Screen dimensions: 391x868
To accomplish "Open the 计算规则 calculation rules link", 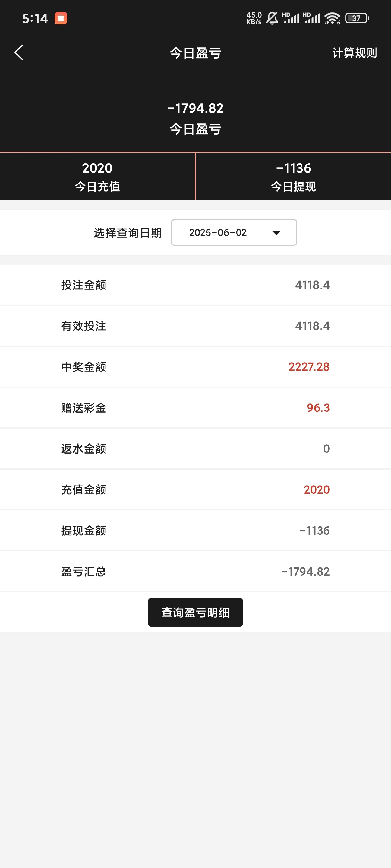I will [x=354, y=53].
